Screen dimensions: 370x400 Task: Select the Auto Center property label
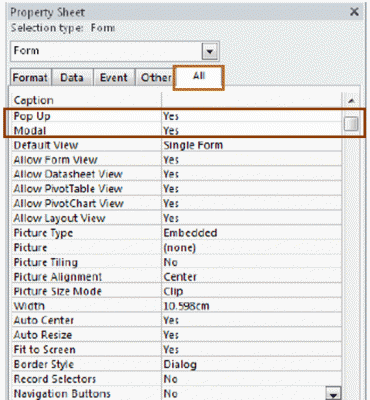(x=43, y=320)
